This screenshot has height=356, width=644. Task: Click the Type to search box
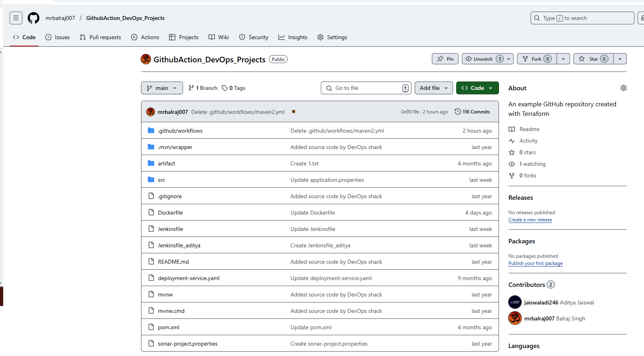click(582, 18)
